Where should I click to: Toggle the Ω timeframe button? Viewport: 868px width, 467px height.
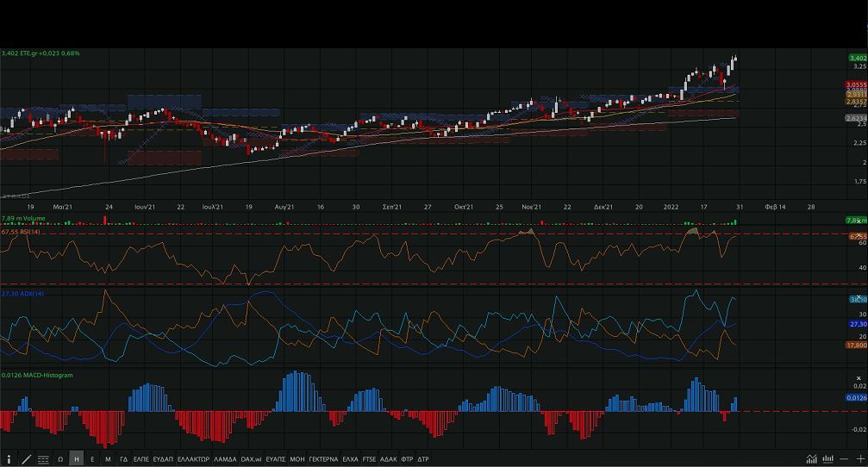(x=60, y=459)
